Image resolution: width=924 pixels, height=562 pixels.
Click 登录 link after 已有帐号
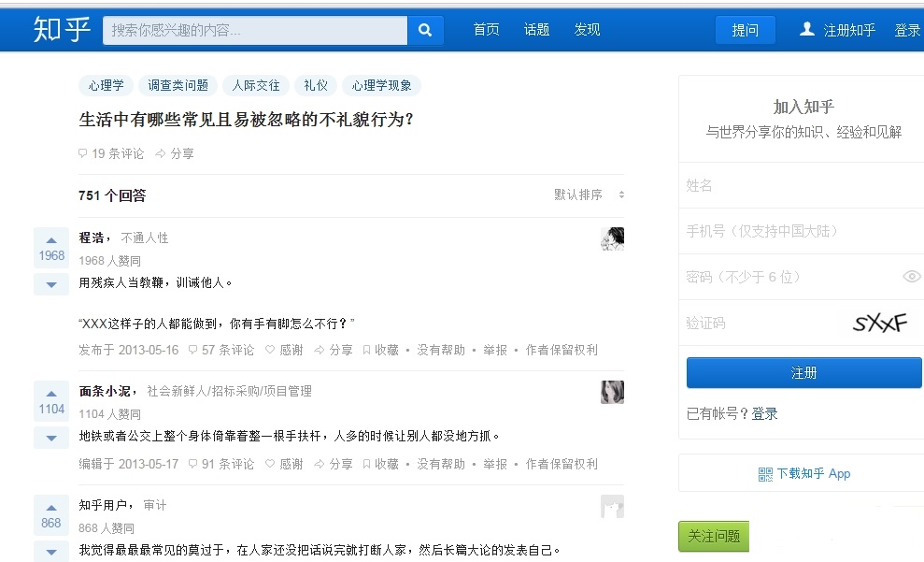pyautogui.click(x=764, y=414)
